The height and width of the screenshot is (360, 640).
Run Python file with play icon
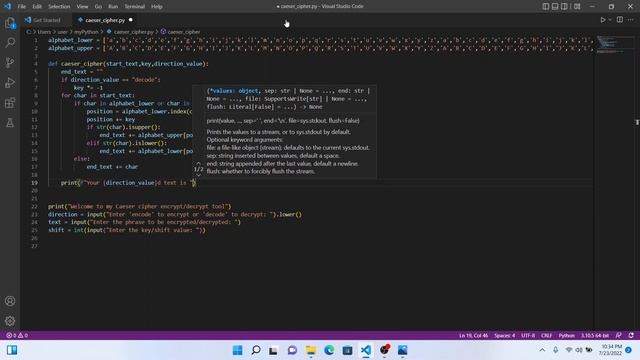(602, 20)
